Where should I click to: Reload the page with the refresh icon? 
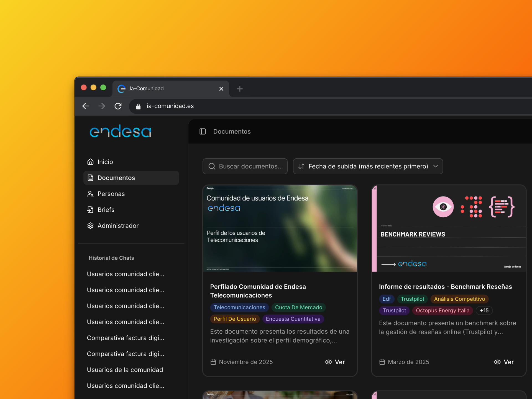[118, 106]
